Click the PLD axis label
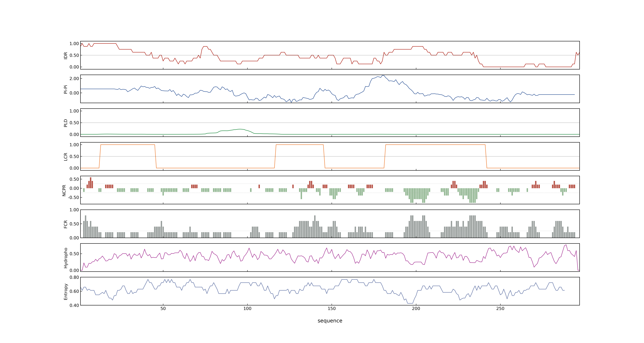Viewport: 644px width, 343px height. click(x=66, y=123)
